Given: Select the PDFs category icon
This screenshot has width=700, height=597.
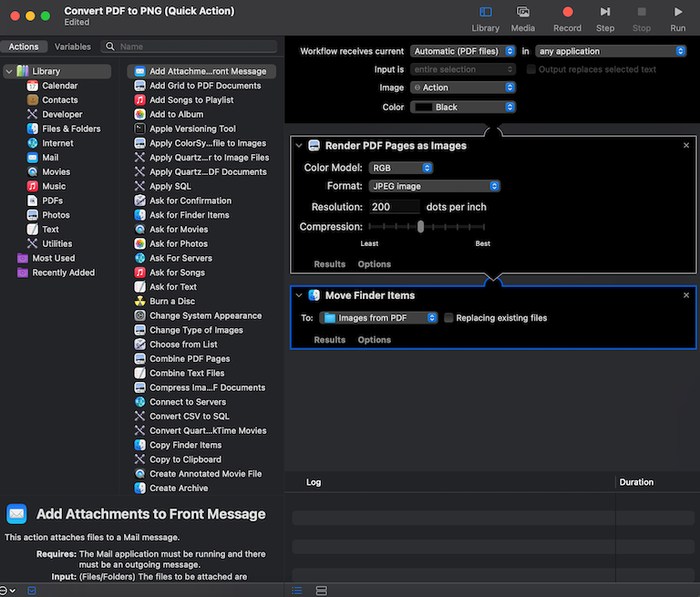Looking at the screenshot, I should pyautogui.click(x=33, y=201).
